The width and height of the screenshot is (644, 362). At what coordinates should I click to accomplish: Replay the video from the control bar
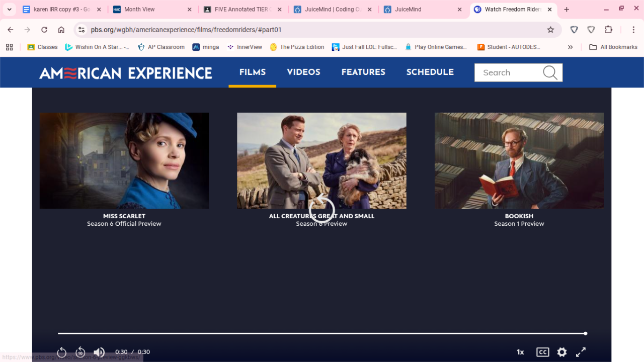(62, 352)
